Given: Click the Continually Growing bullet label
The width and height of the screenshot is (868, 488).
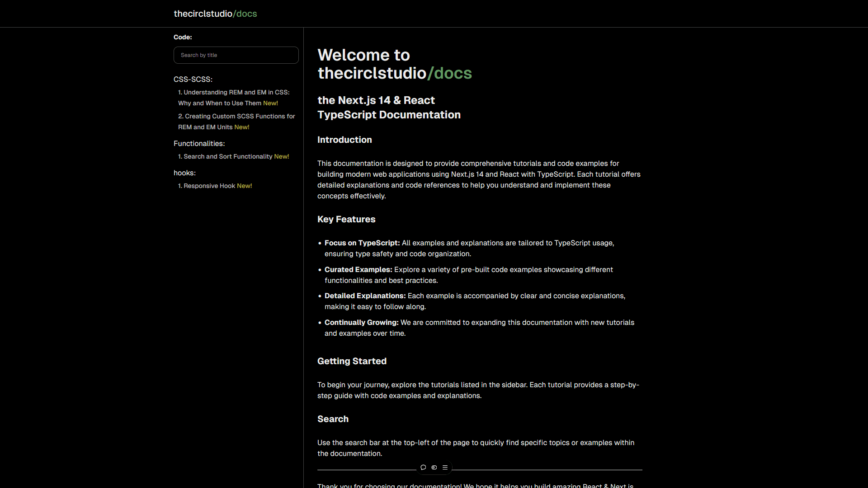Looking at the screenshot, I should tap(362, 323).
